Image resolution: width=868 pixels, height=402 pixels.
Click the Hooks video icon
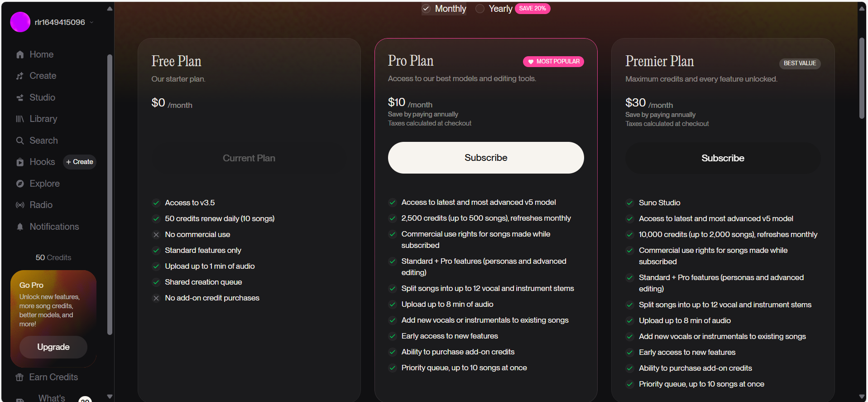pos(20,162)
